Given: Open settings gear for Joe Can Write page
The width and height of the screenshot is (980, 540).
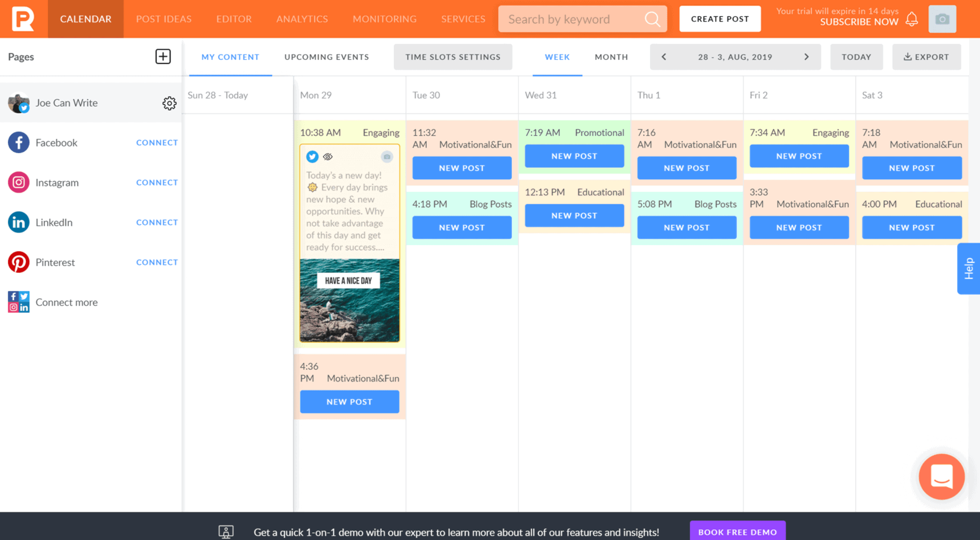Looking at the screenshot, I should pyautogui.click(x=170, y=103).
